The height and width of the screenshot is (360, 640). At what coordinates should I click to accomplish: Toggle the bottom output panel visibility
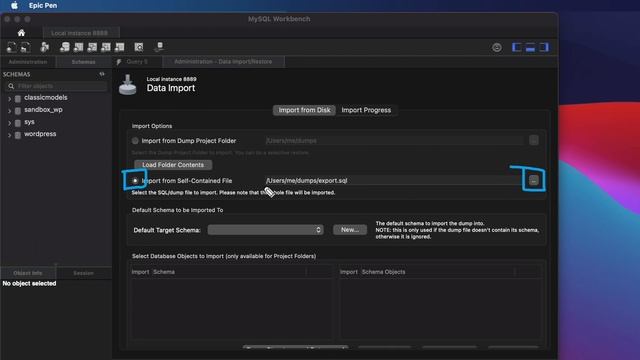pyautogui.click(x=530, y=47)
